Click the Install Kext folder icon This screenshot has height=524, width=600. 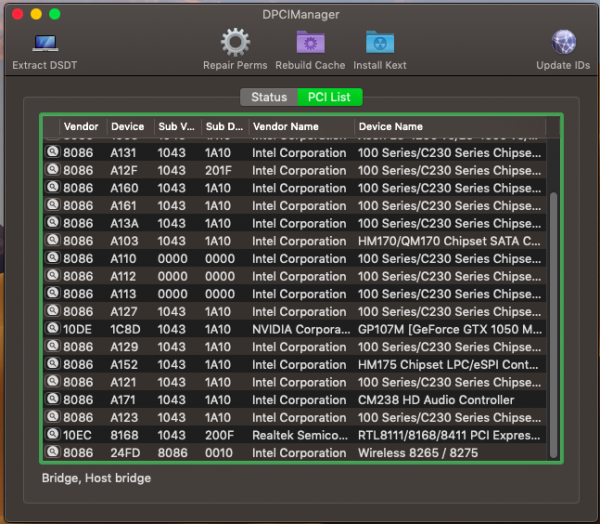(x=379, y=43)
